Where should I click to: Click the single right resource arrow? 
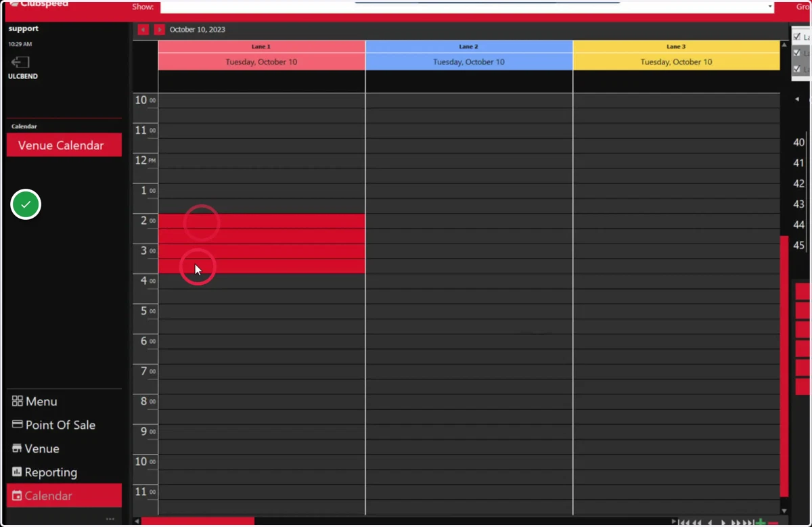(723, 522)
